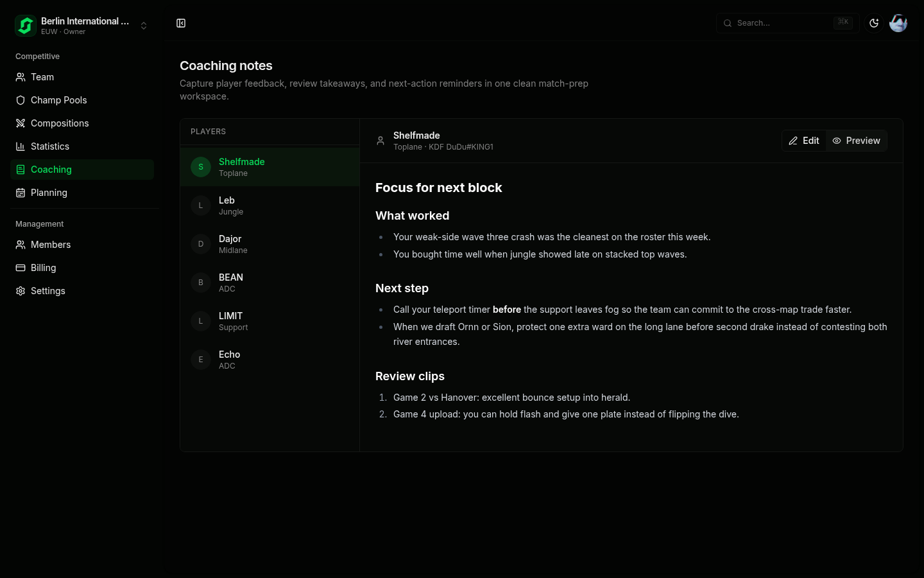Expand the organization switcher chevron
The width and height of the screenshot is (924, 578).
point(144,26)
